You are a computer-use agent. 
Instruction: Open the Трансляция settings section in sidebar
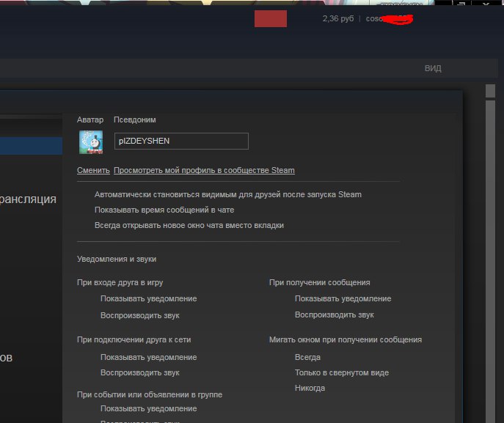(x=28, y=199)
